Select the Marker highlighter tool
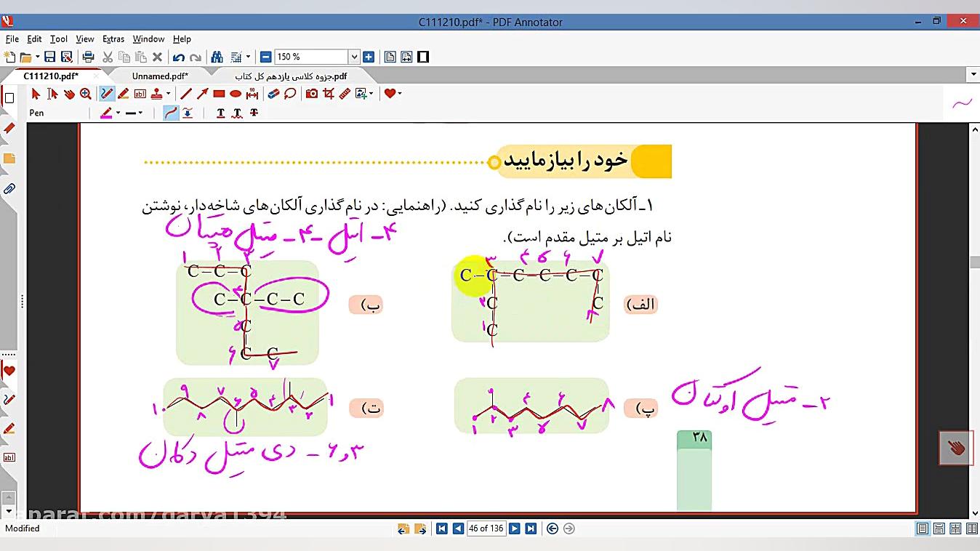Viewport: 980px width, 551px height. (124, 94)
